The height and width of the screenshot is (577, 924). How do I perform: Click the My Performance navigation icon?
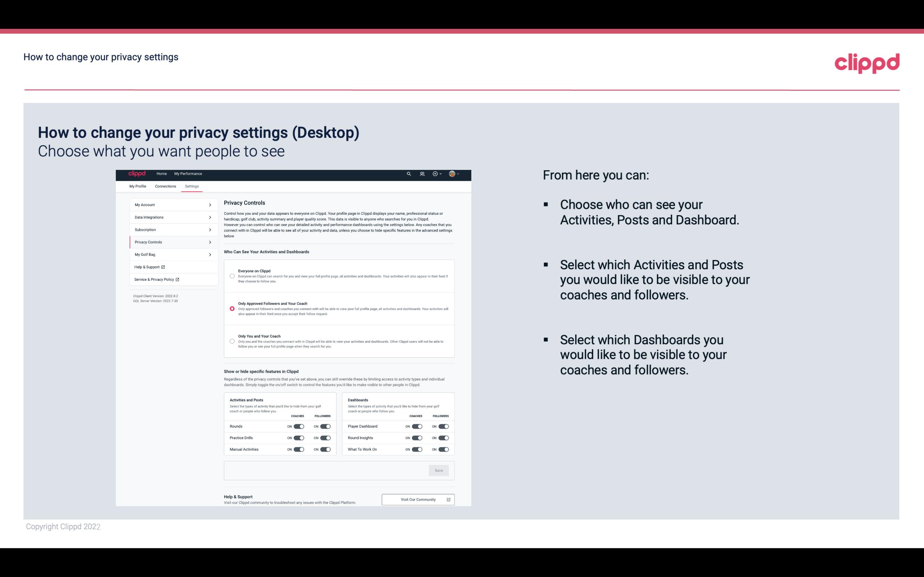188,174
